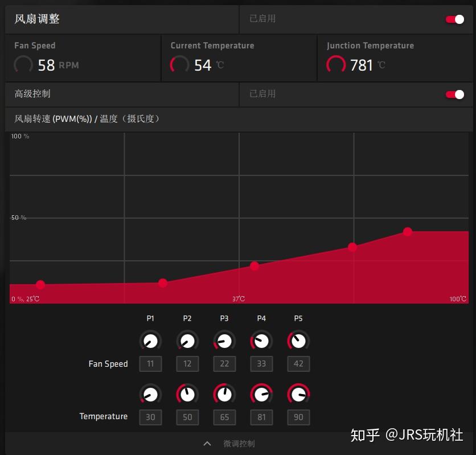Turn the P5 Fan Speed knob
Image resolution: width=476 pixels, height=455 pixels.
[x=298, y=341]
